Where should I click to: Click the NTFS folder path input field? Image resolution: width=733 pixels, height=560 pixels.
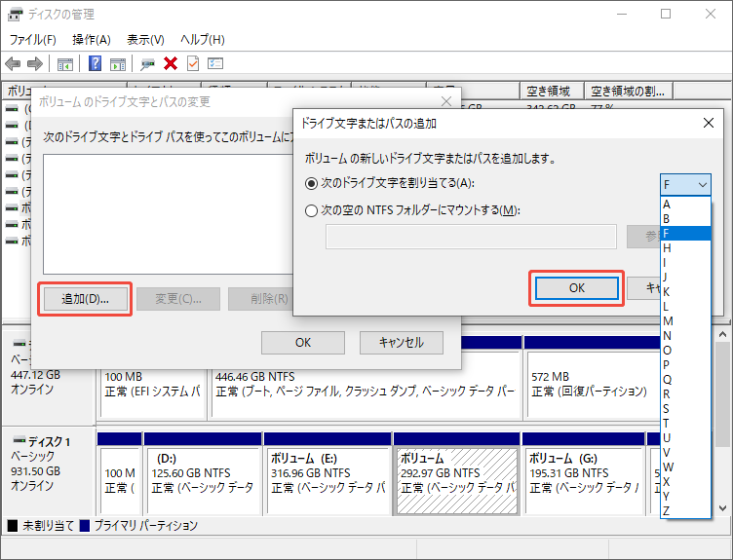pyautogui.click(x=471, y=237)
